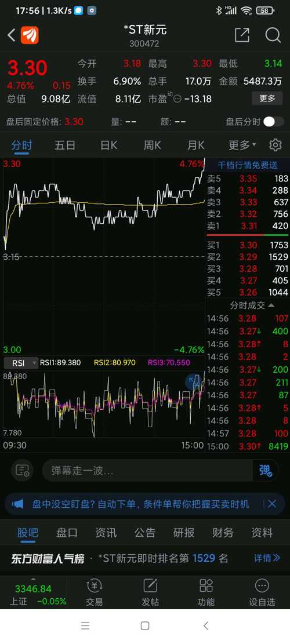The height and width of the screenshot is (644, 290).
Task: Tap the Android back triangle button
Action: [x=206, y=625]
